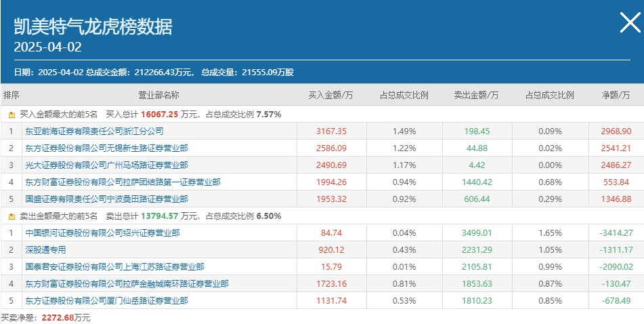This screenshot has height=324, width=644.
Task: Select sell amount 606.44 cell
Action: [477, 199]
